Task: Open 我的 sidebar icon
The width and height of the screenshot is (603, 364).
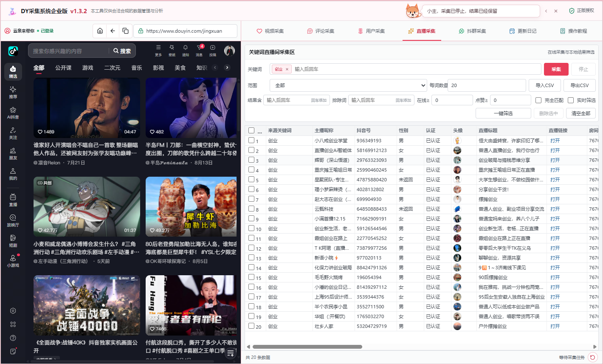Action: (x=13, y=174)
